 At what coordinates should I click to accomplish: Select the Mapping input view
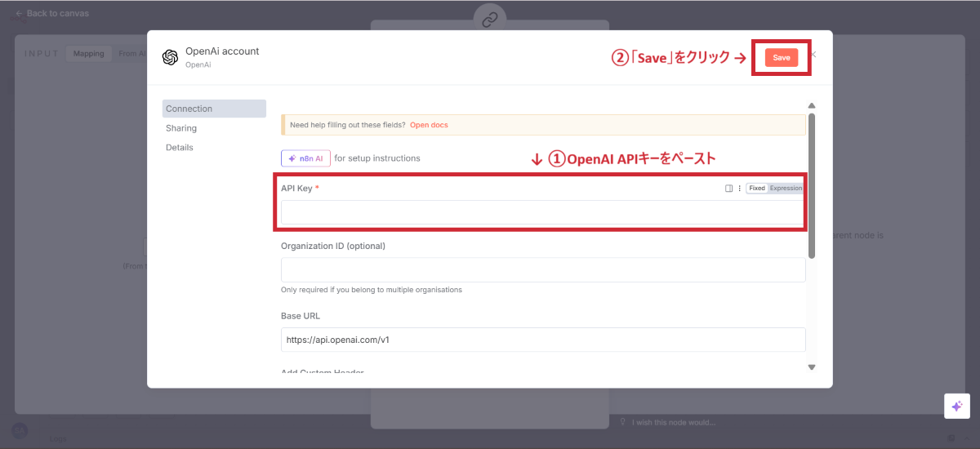coord(89,54)
